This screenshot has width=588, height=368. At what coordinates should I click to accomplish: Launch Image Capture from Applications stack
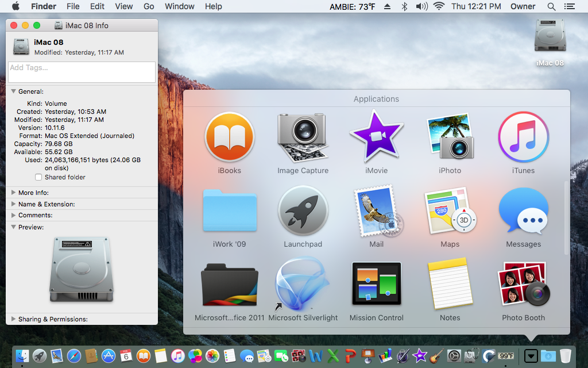303,137
